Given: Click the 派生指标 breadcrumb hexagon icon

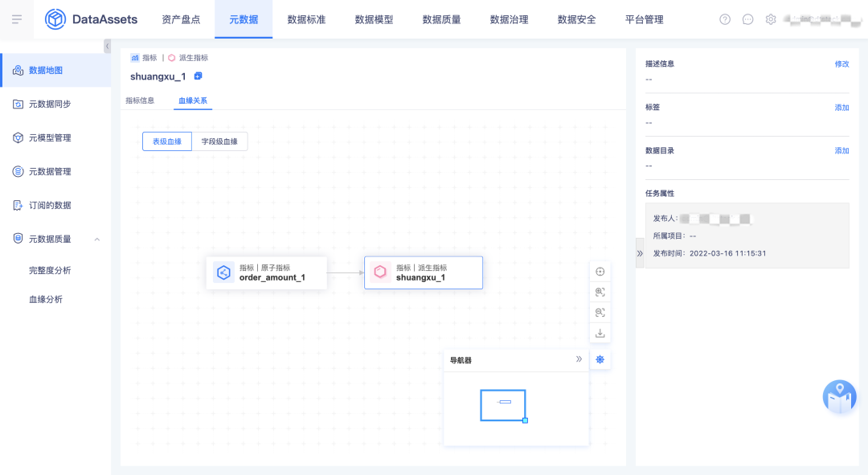Looking at the screenshot, I should (x=172, y=58).
